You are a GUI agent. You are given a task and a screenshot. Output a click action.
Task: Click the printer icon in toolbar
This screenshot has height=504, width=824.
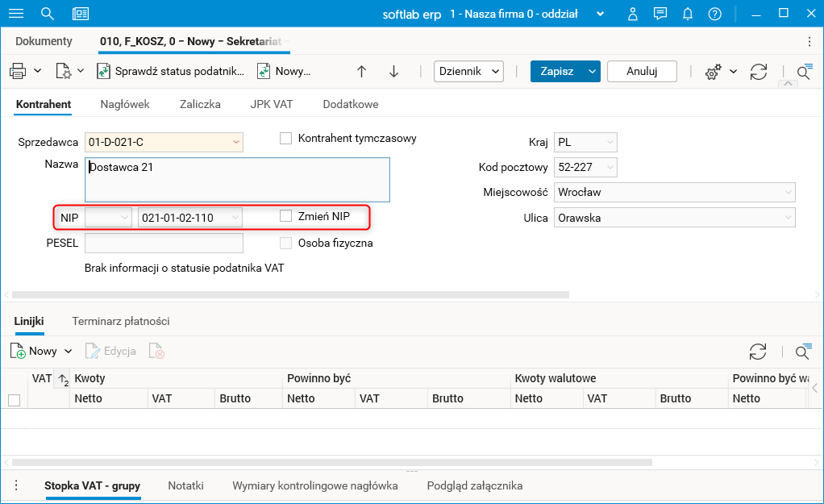click(18, 71)
